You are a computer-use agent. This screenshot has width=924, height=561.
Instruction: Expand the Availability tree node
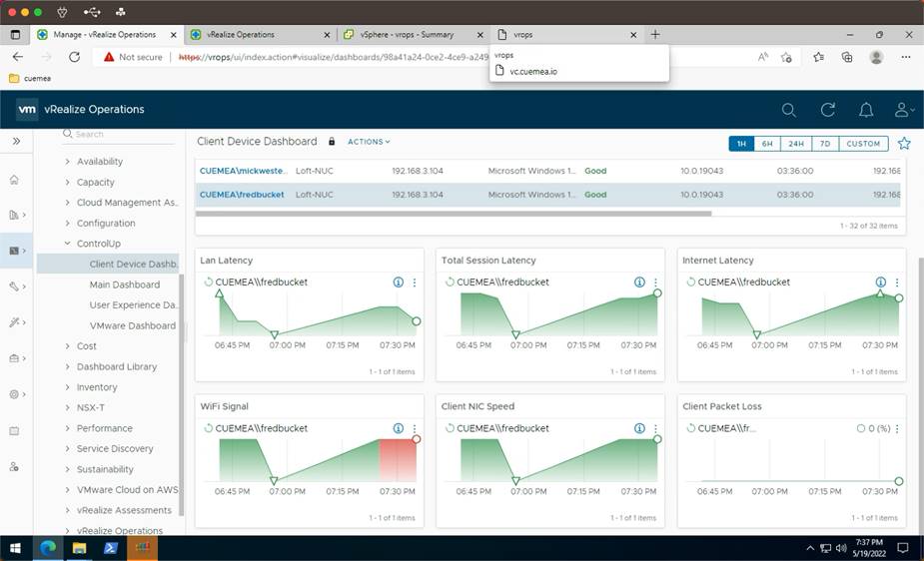coord(67,162)
